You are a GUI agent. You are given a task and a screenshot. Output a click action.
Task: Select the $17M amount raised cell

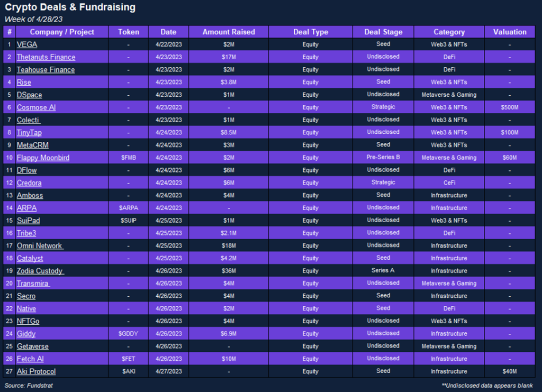[229, 57]
